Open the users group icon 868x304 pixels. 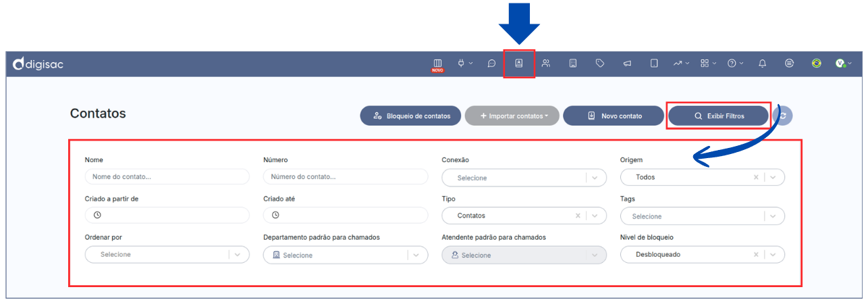tap(546, 64)
